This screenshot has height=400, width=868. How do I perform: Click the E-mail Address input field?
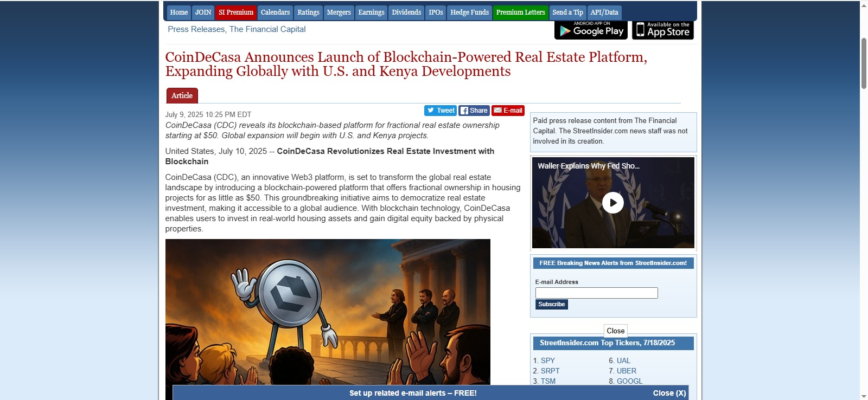[x=596, y=293]
